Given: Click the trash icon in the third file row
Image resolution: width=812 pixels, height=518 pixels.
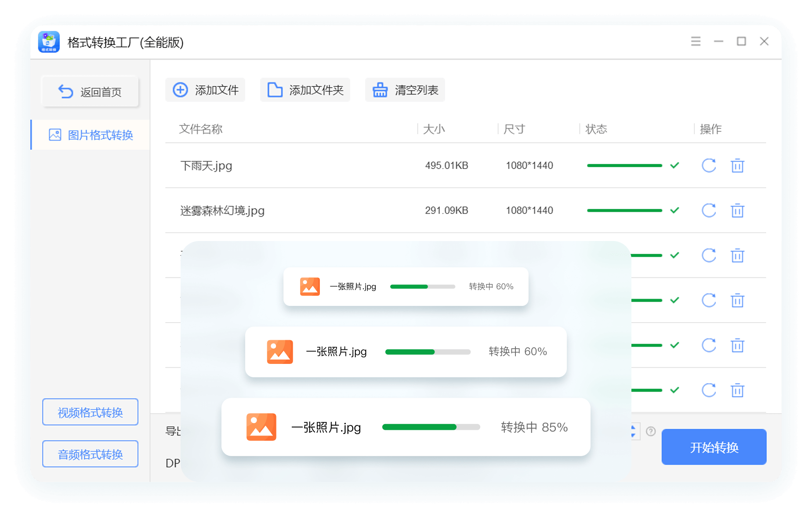Looking at the screenshot, I should coord(737,255).
